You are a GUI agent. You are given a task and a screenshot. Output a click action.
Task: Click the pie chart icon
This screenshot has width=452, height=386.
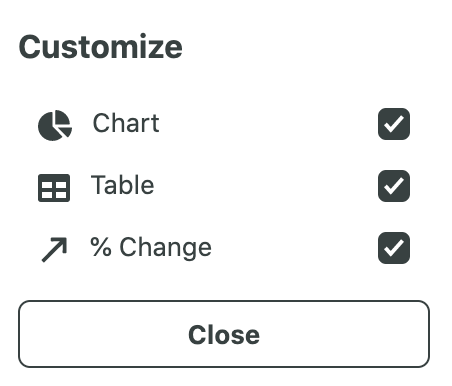55,125
